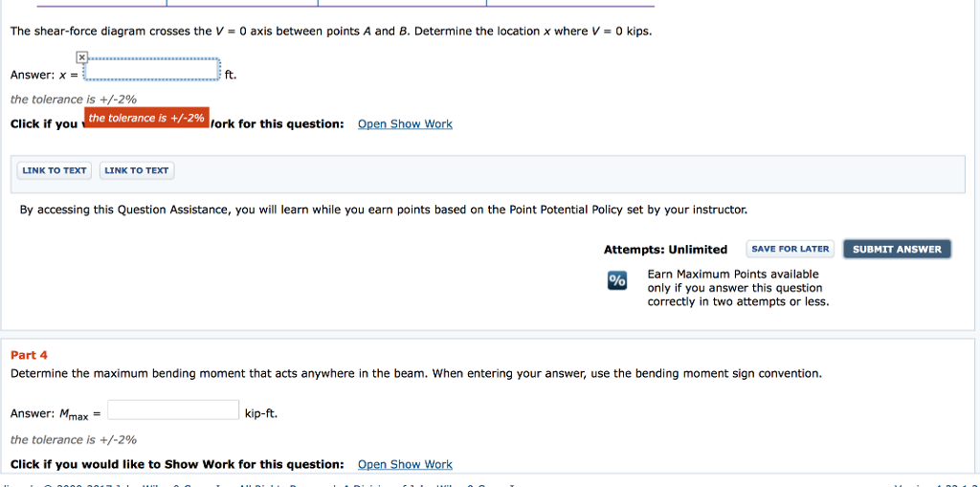Click the percent point potential icon
This screenshot has width=980, height=487.
617,280
